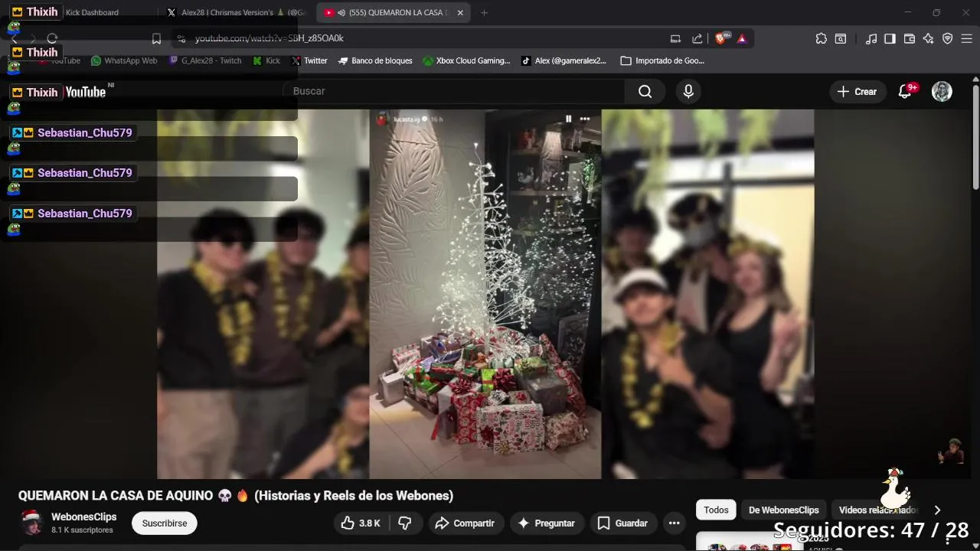This screenshot has height=551, width=980.
Task: Open the Kick bookmark
Action: click(x=266, y=60)
